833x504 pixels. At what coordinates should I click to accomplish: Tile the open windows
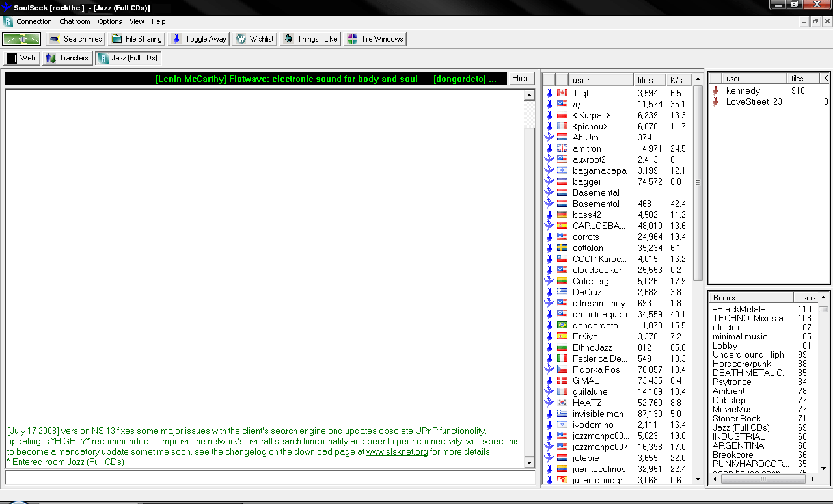coord(375,39)
